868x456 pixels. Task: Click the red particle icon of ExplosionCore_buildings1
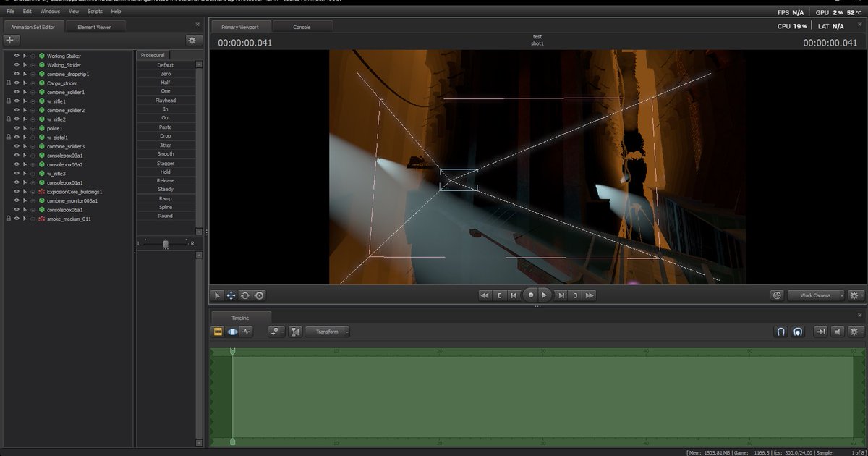tap(42, 192)
